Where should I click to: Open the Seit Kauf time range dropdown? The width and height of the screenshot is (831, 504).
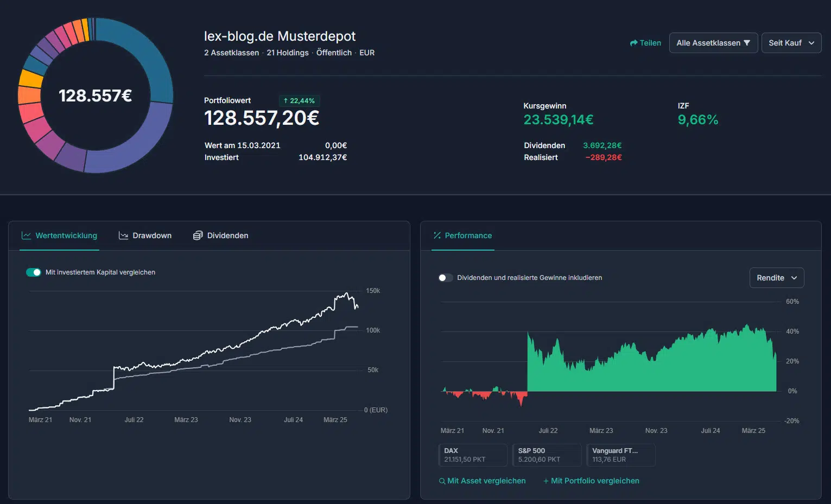[791, 43]
